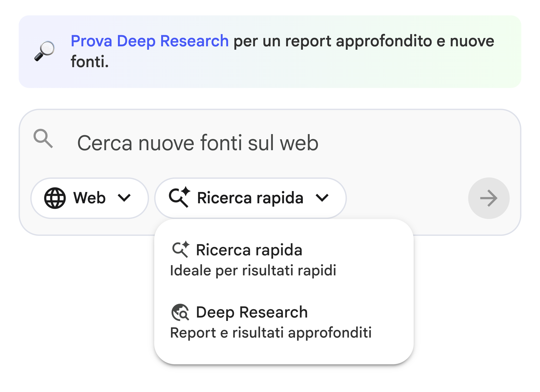
Task: Click the Deep Research globe-search icon
Action: (180, 312)
